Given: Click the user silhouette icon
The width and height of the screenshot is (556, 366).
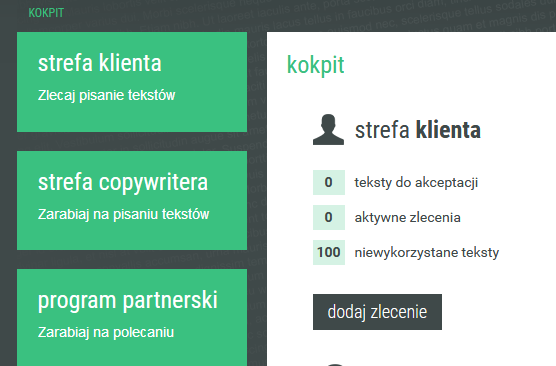Looking at the screenshot, I should (328, 129).
